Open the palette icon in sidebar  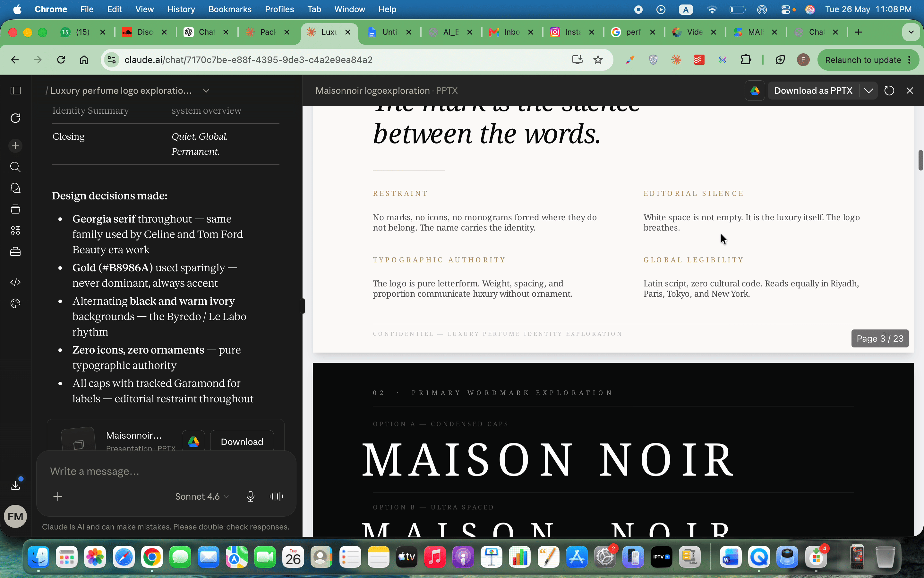(x=16, y=303)
